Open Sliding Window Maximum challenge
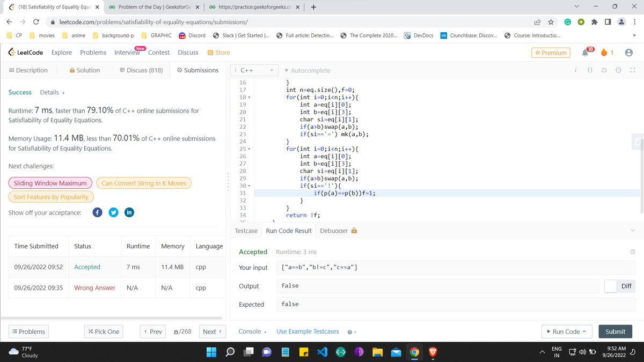This screenshot has width=644, height=362. click(x=50, y=183)
